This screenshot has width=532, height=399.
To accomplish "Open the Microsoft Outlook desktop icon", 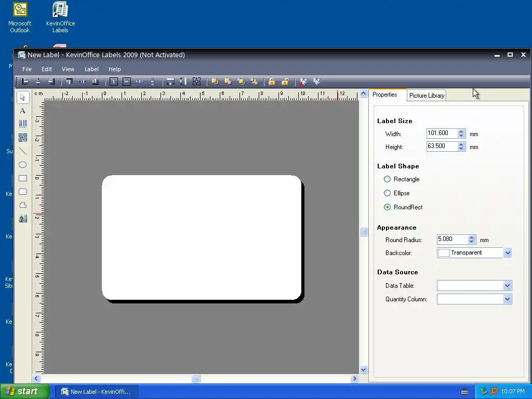I will point(20,18).
